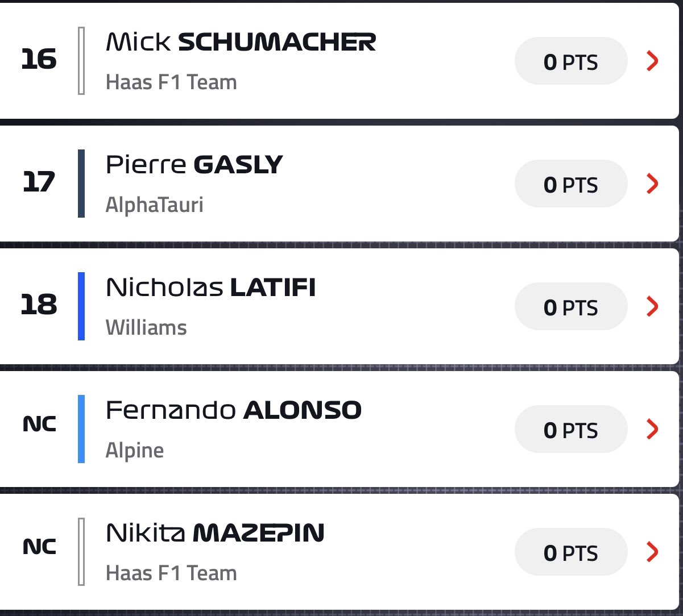
Task: Open driver name Fernando ALONSO
Action: click(x=234, y=410)
